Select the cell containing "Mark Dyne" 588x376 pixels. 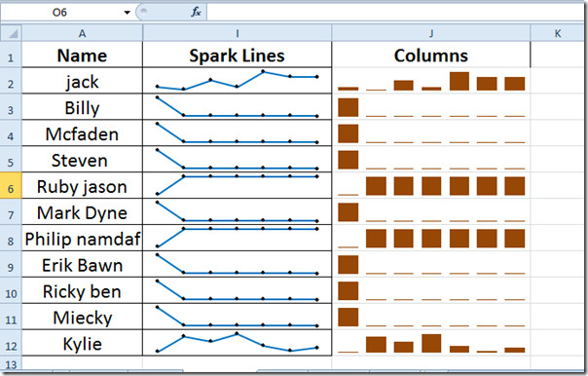click(x=82, y=212)
